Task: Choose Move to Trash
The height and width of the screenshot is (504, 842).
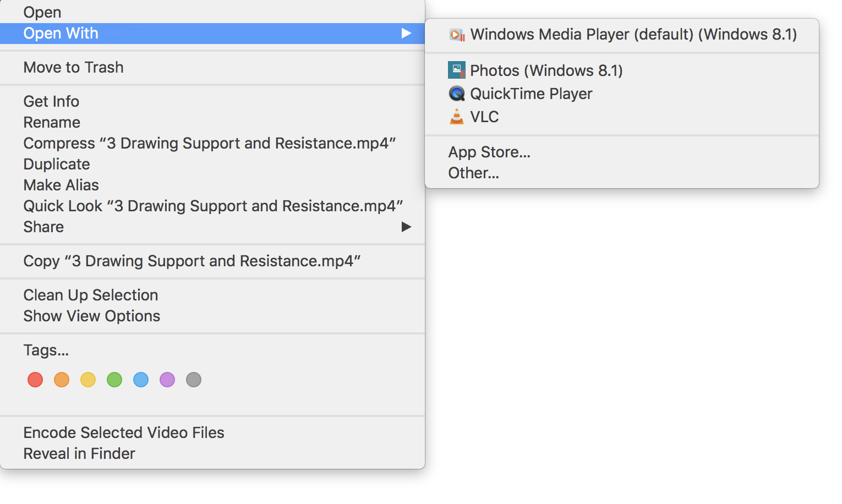Action: point(212,67)
